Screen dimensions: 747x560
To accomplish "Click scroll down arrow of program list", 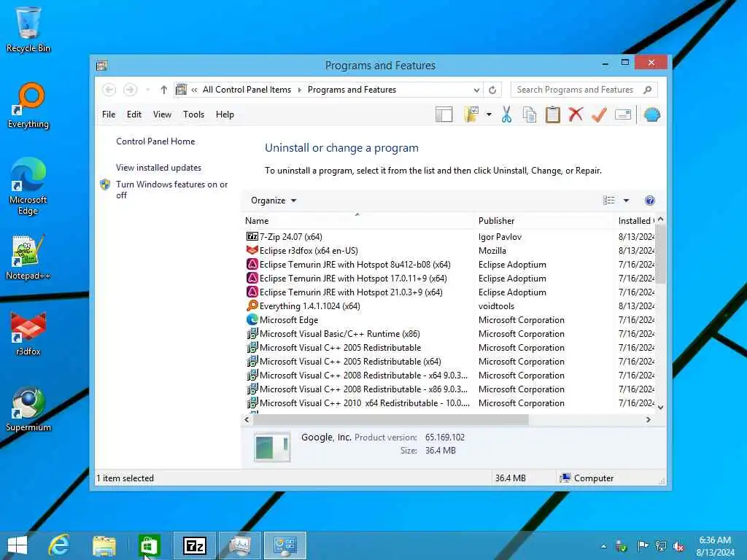I will (x=660, y=407).
